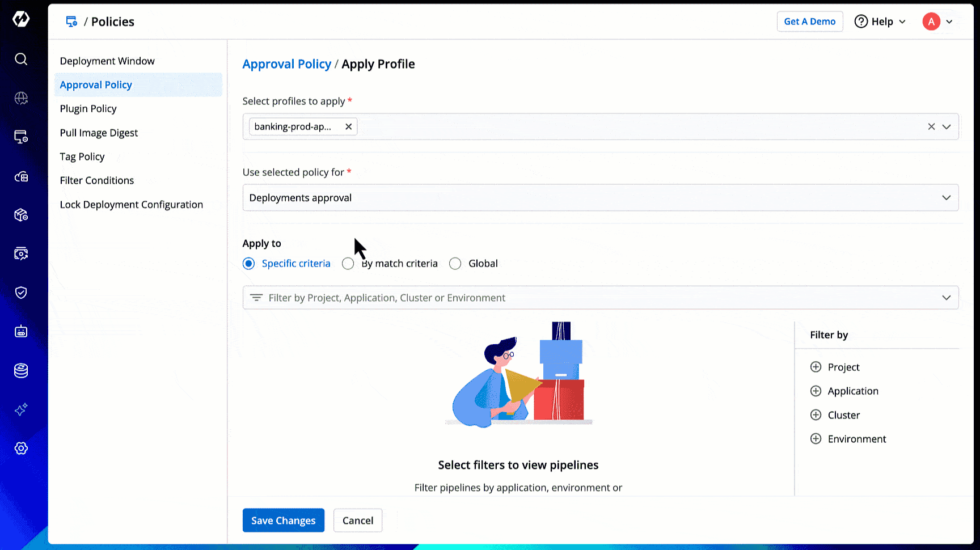Open the globe icon in sidebar
Image resolution: width=980 pixels, height=550 pixels.
(21, 98)
